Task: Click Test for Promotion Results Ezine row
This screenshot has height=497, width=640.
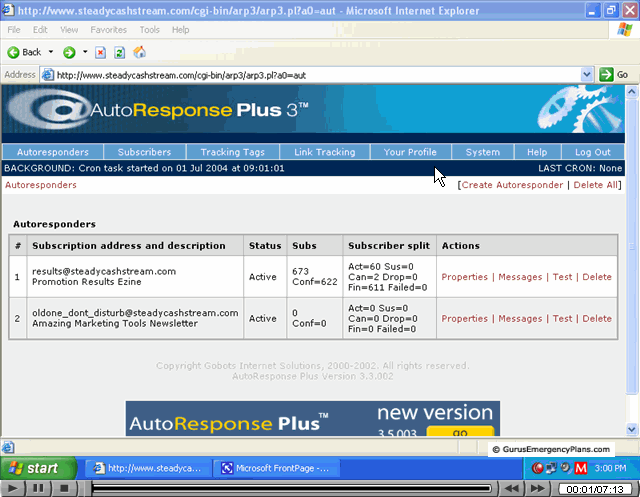Action: [x=562, y=277]
